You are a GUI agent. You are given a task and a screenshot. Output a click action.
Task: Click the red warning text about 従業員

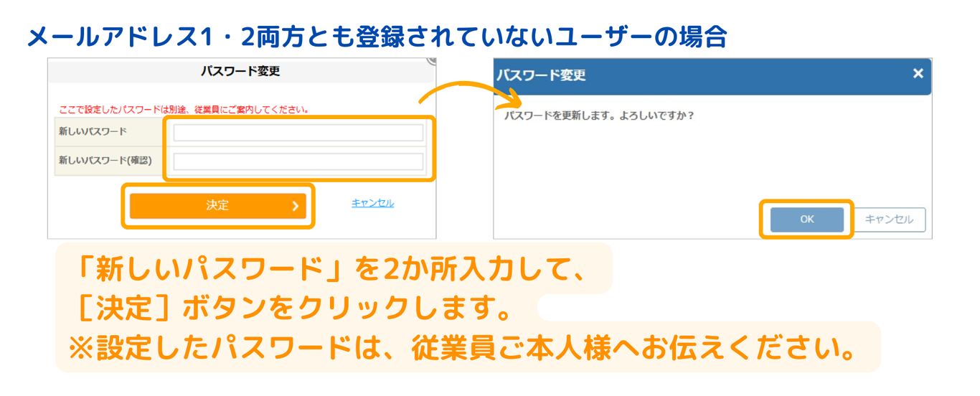coord(184,110)
